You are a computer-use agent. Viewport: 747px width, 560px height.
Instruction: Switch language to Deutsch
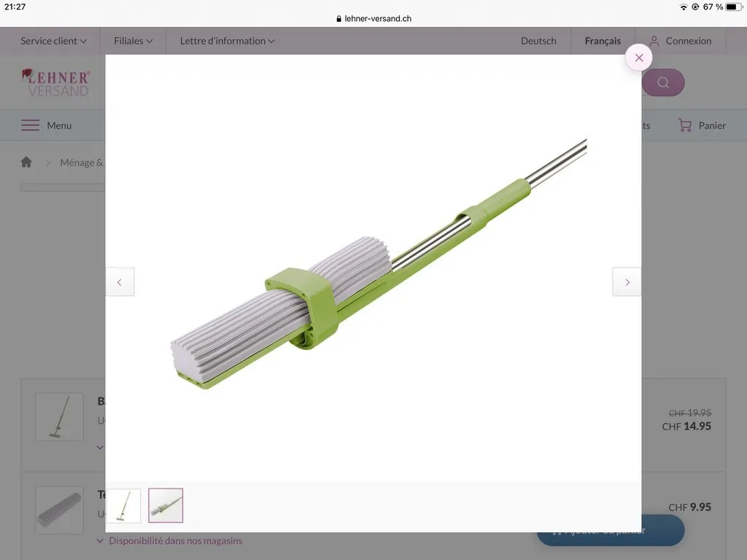click(538, 41)
